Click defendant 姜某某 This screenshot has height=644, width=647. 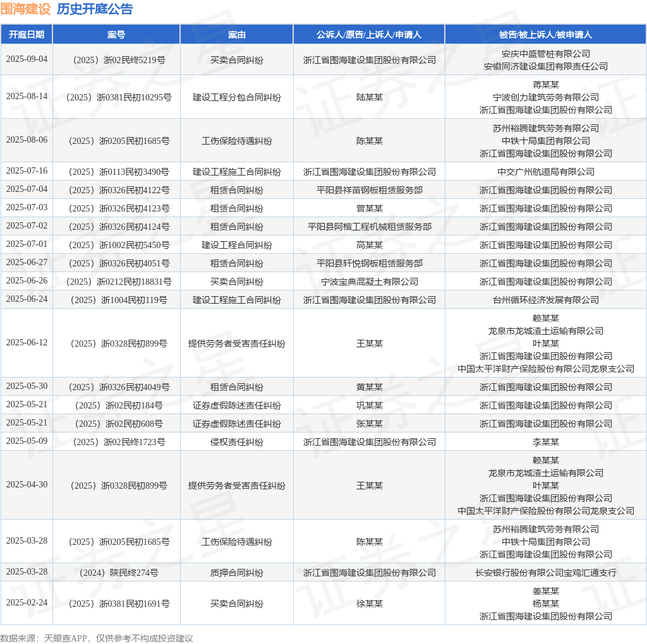pos(545,591)
